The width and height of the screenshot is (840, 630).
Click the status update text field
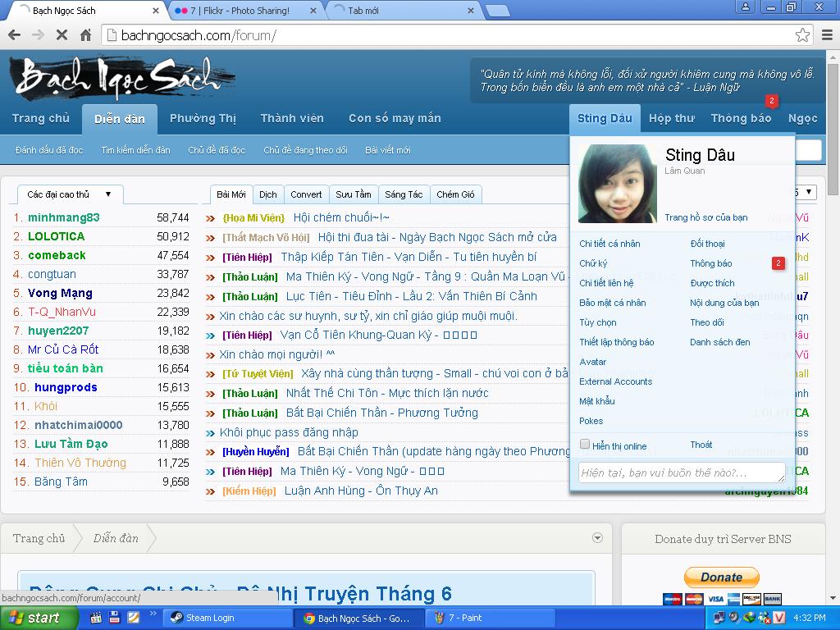point(681,472)
